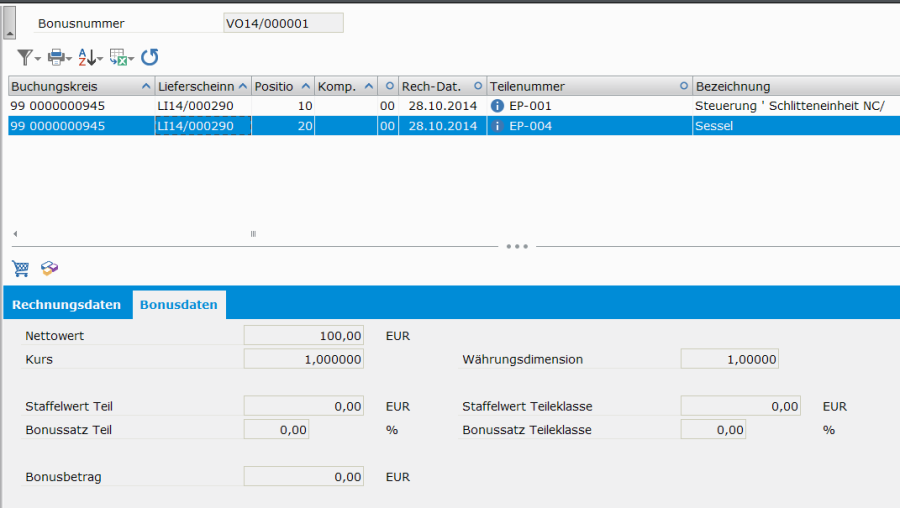
Task: Click the Sessel cell in selected row
Action: point(789,126)
